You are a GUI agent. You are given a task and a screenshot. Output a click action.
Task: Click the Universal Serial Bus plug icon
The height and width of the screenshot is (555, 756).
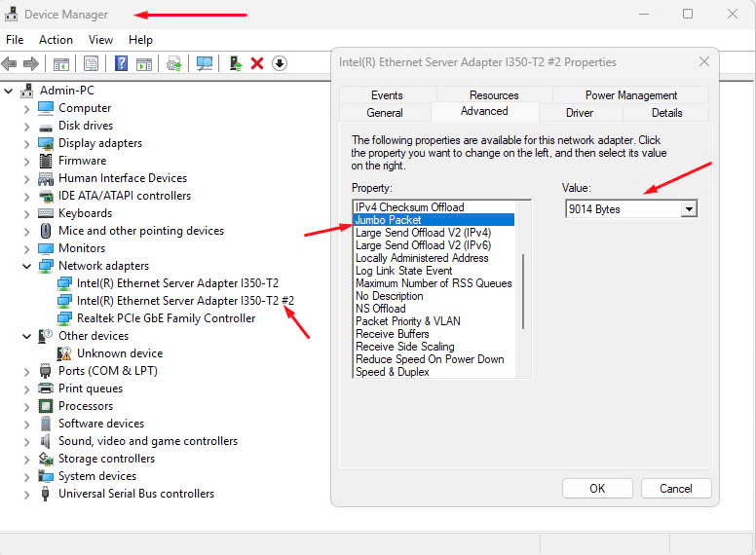(x=46, y=494)
